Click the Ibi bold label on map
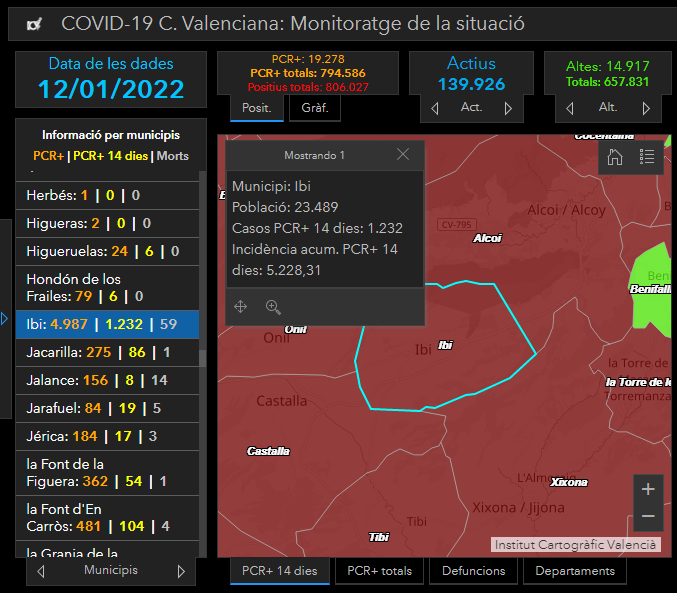 445,345
